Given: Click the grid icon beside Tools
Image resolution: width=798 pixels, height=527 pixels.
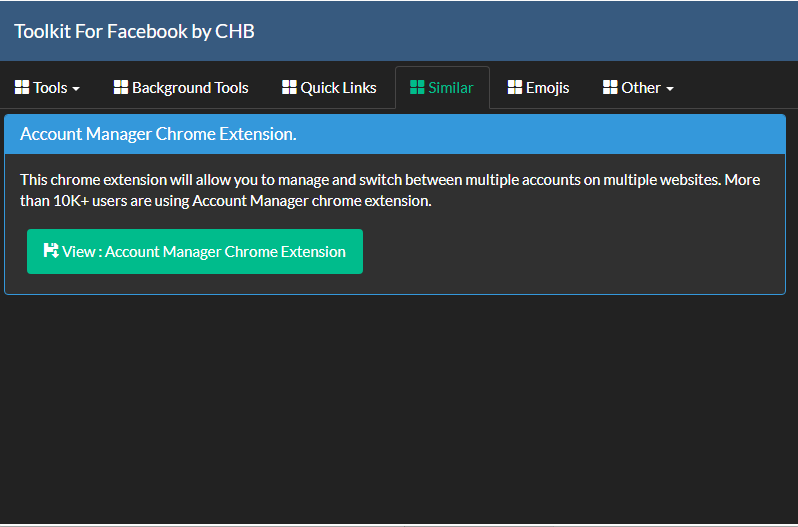Looking at the screenshot, I should (22, 87).
